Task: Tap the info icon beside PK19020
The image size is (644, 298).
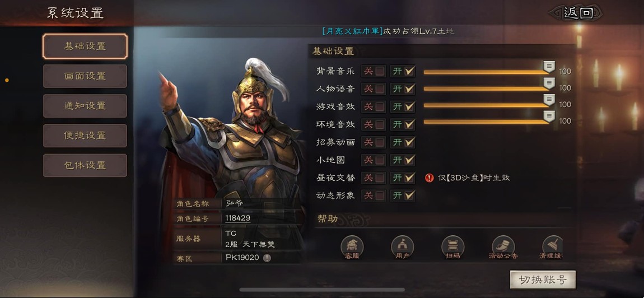Action: [x=267, y=258]
